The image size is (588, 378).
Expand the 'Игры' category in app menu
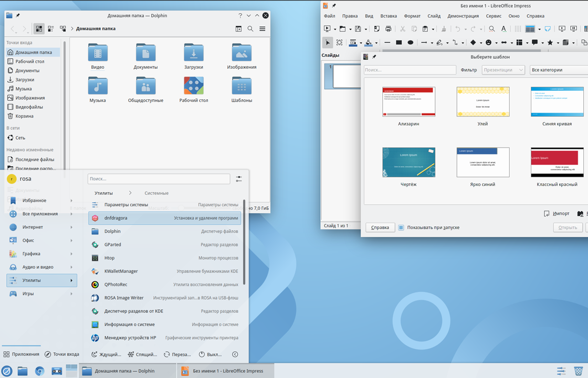click(41, 293)
